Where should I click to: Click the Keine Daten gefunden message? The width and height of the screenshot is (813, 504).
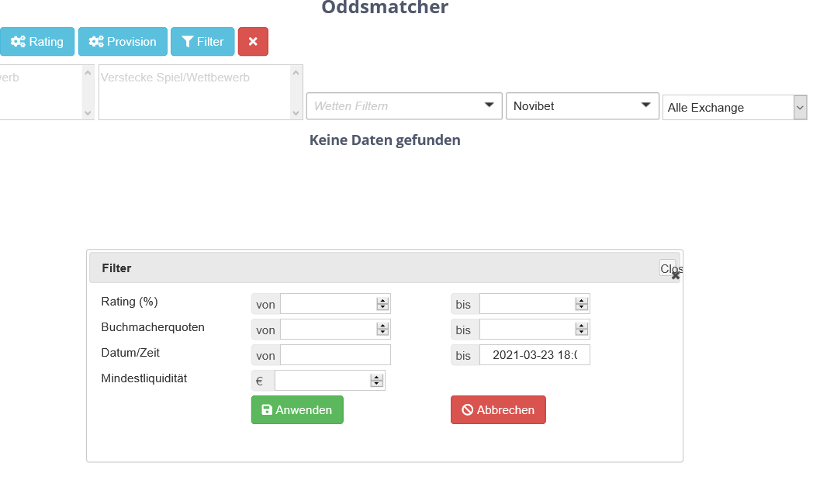[385, 140]
